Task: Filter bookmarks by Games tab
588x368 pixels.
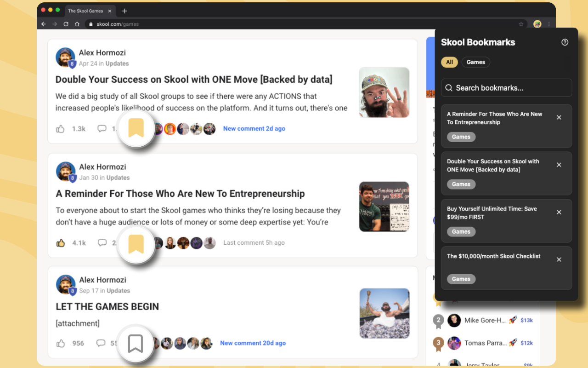Action: (x=476, y=62)
